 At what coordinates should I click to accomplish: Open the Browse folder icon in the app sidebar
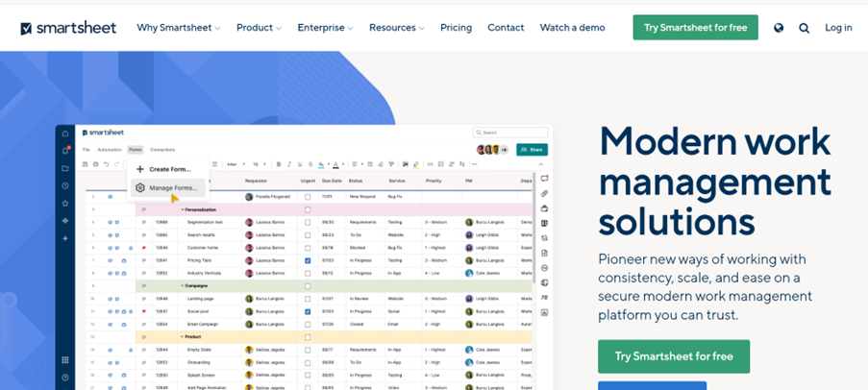pos(65,168)
